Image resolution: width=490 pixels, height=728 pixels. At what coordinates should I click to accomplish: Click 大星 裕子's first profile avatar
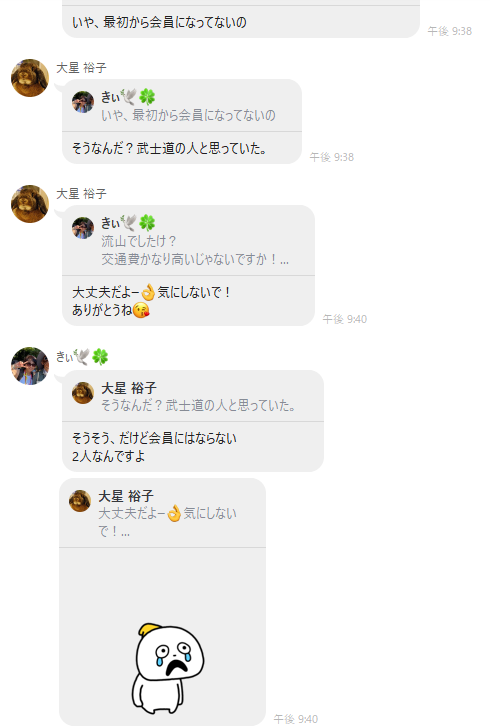pyautogui.click(x=30, y=78)
